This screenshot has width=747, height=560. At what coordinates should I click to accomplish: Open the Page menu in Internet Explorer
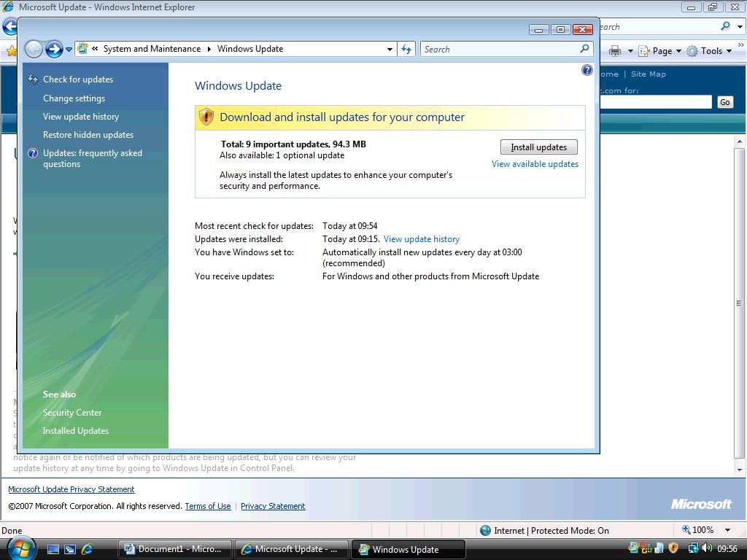click(660, 51)
